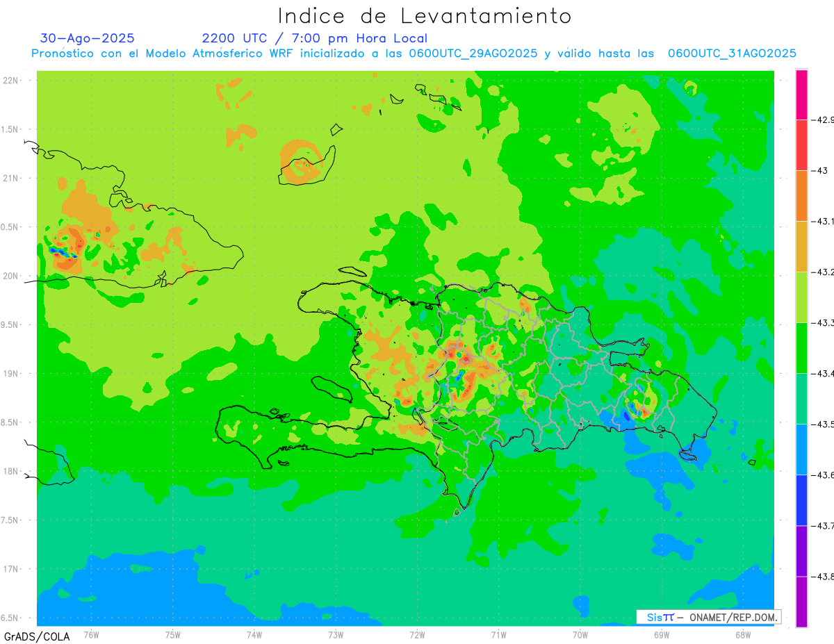
Task: Click the longitude label '68W'
Action: (x=743, y=634)
